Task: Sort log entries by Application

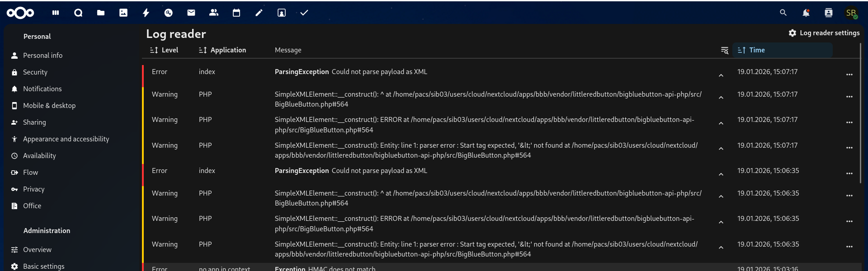Action: tap(222, 50)
